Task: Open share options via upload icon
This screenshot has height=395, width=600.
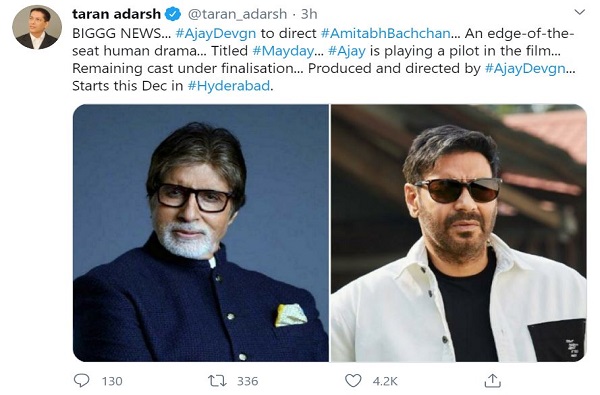Action: [x=492, y=380]
